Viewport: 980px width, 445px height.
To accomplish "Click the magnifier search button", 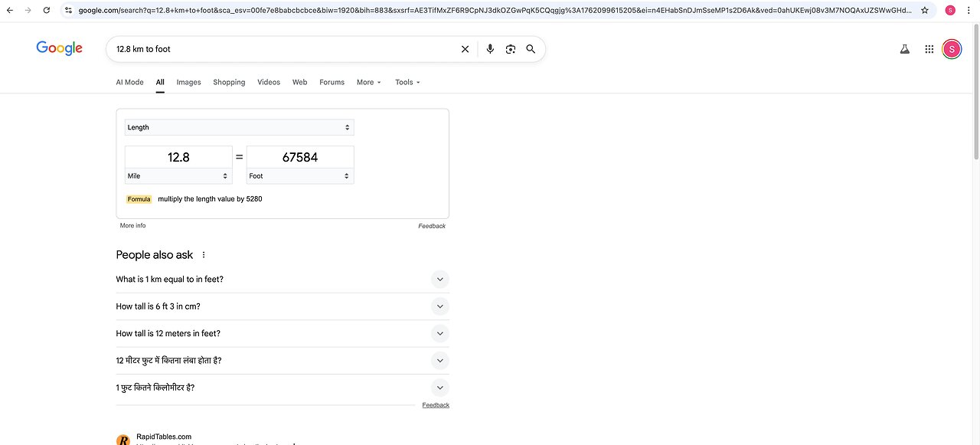I will coord(531,49).
